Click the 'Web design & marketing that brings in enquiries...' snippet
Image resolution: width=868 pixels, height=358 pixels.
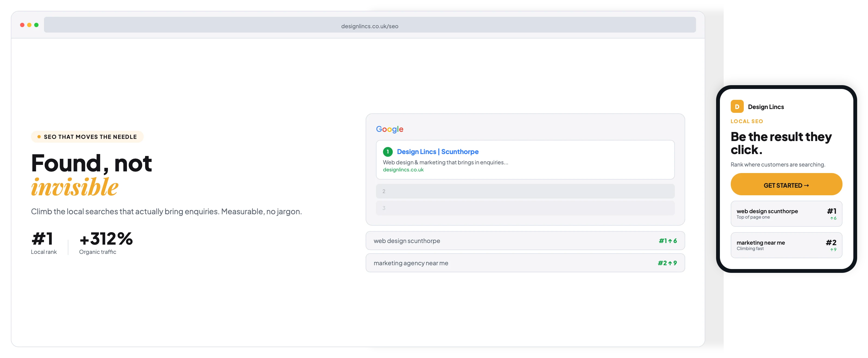pyautogui.click(x=445, y=162)
